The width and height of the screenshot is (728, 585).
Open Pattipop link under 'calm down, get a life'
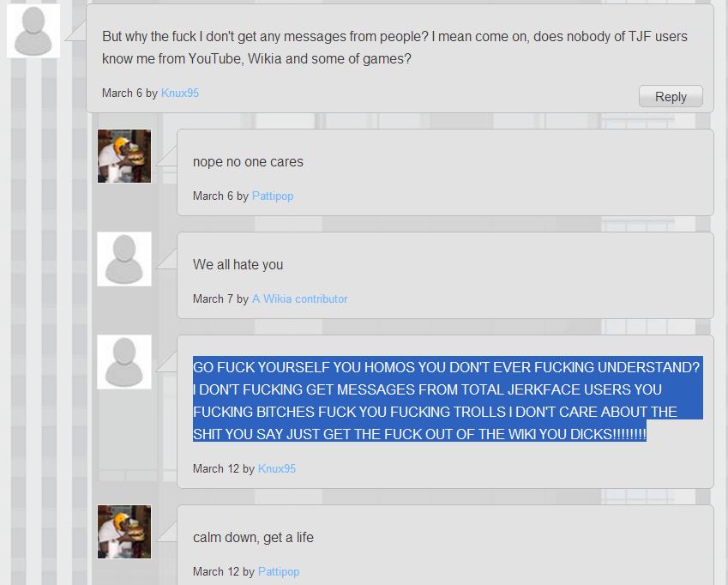279,571
